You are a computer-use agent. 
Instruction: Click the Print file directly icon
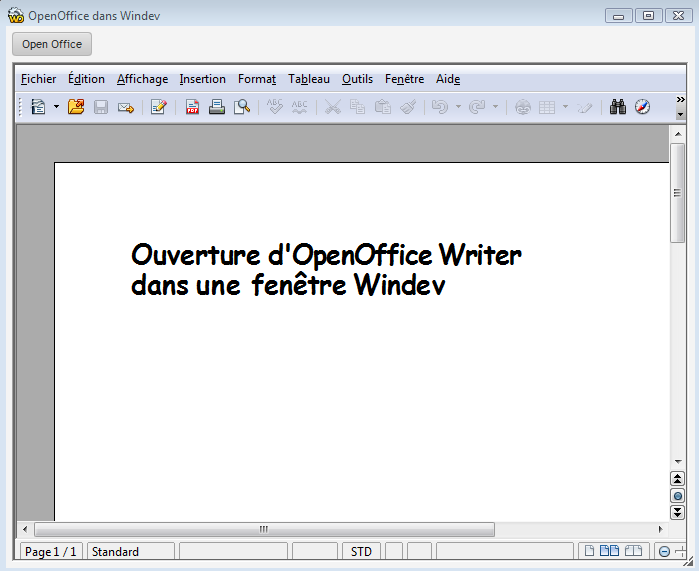216,107
